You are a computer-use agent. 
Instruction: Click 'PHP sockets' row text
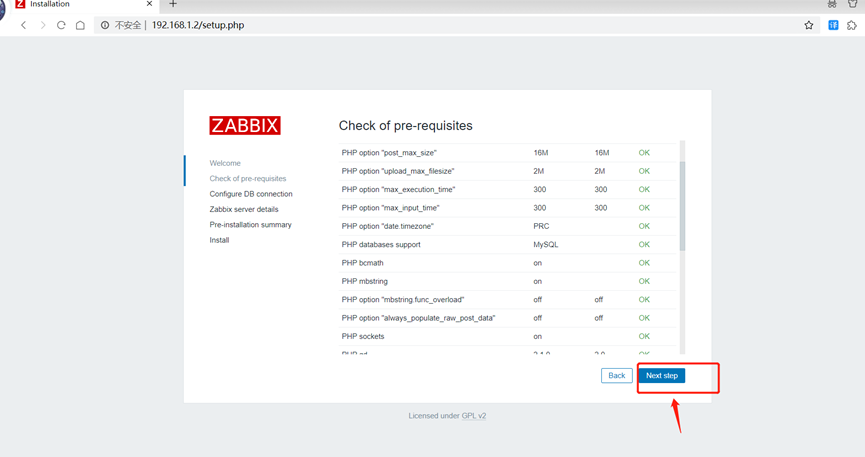pyautogui.click(x=363, y=336)
